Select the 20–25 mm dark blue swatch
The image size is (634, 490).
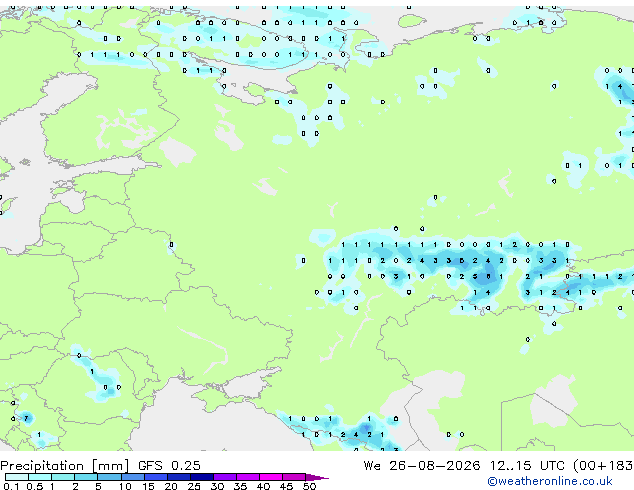tap(179, 477)
